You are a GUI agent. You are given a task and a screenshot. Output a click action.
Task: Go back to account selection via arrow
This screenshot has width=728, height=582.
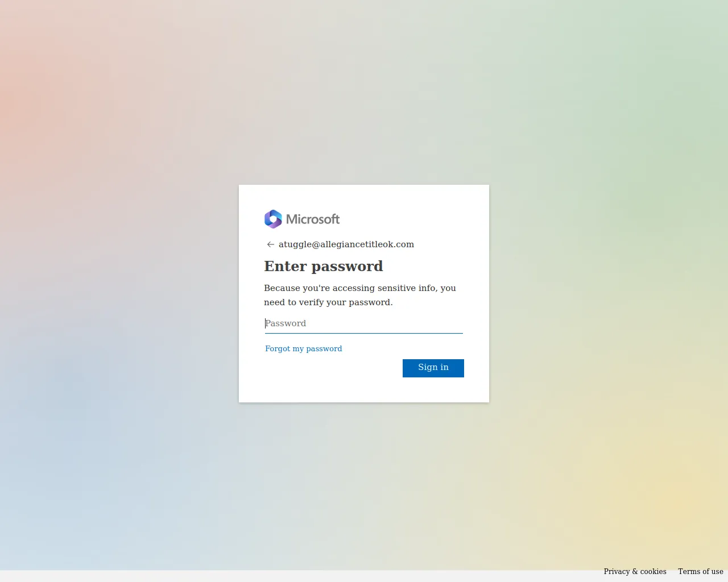271,244
